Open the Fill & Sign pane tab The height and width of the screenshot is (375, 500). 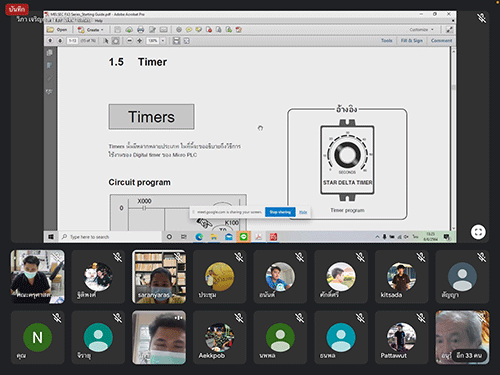coord(412,41)
